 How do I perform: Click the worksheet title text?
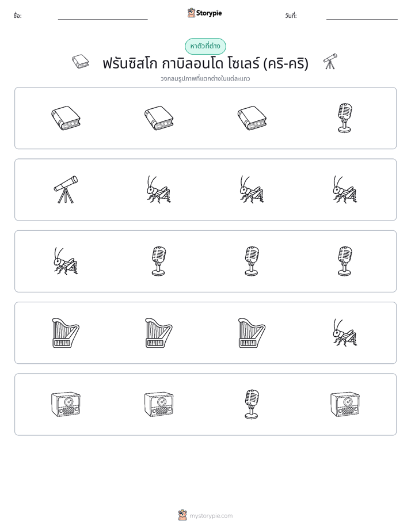click(205, 63)
